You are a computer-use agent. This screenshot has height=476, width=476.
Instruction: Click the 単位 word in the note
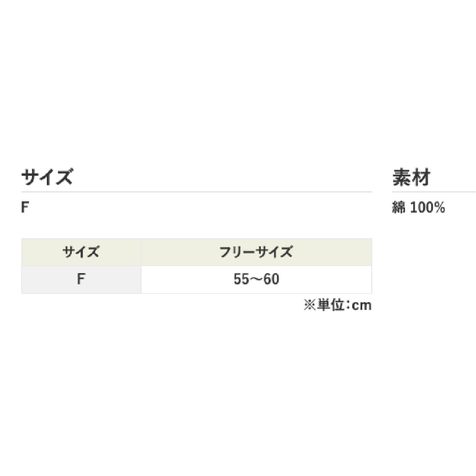pos(331,305)
